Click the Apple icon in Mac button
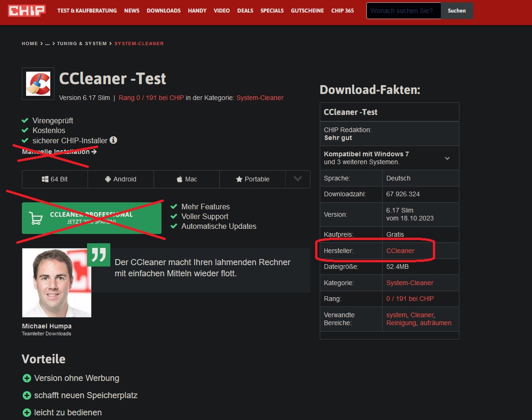Screen dimensions: 532x420 (180, 179)
